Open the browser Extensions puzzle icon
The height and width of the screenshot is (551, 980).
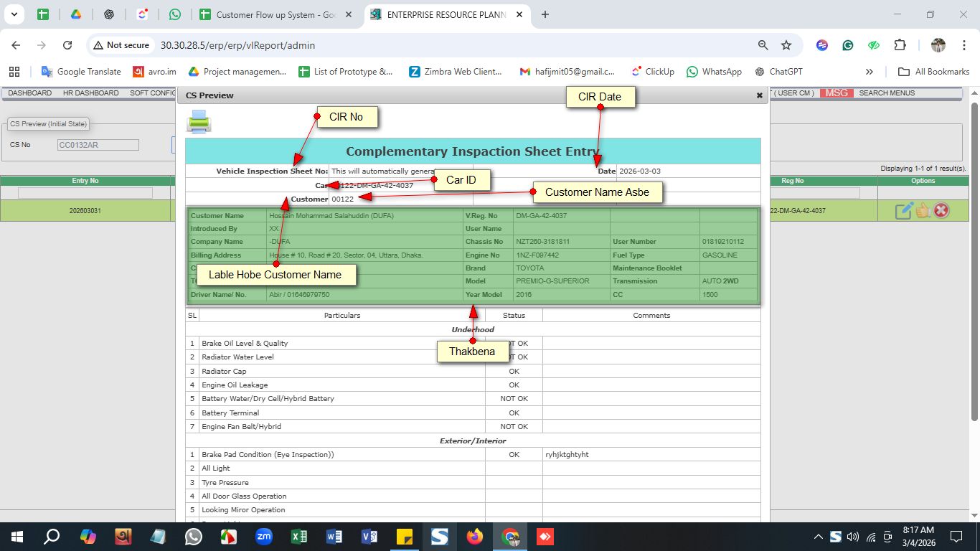tap(900, 45)
